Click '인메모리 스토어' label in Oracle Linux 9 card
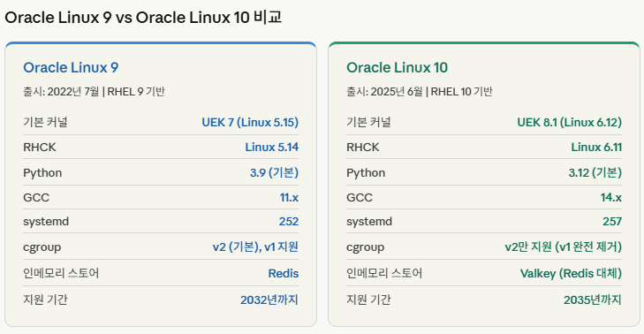Image resolution: width=644 pixels, height=334 pixels. tap(61, 273)
